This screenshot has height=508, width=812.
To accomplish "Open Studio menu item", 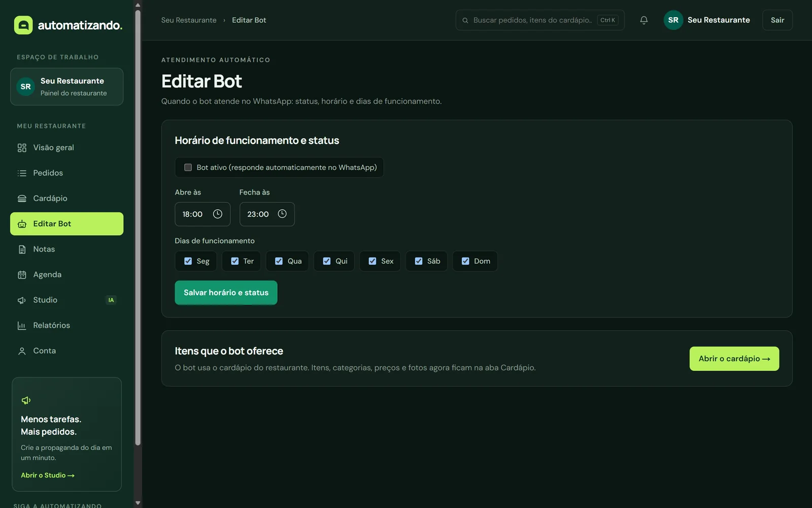I will [66, 300].
